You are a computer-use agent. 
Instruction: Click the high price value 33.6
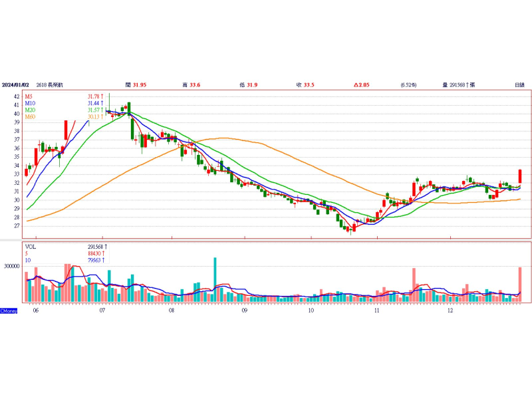click(195, 85)
